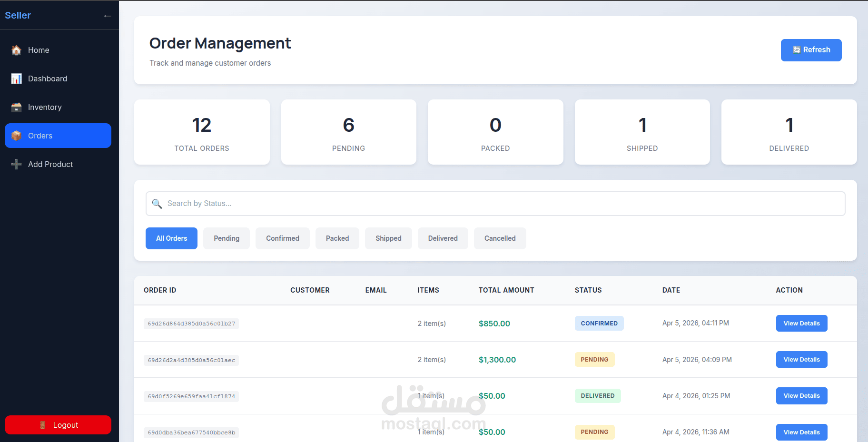Screen dimensions: 868x442
Task: Open the Home house icon
Action: (17, 50)
